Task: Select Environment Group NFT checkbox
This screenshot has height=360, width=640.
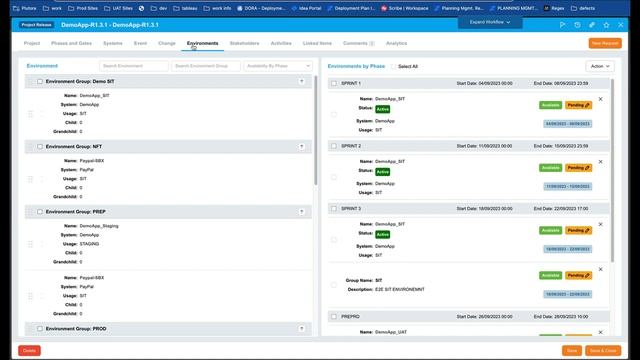Action: (x=40, y=147)
